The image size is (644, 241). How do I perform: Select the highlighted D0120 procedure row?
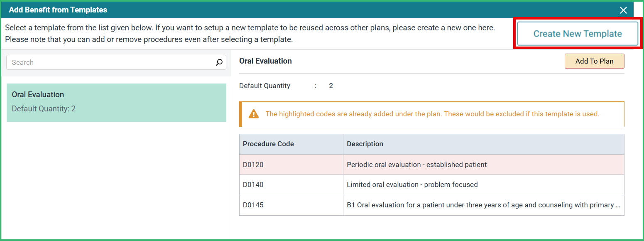point(432,165)
